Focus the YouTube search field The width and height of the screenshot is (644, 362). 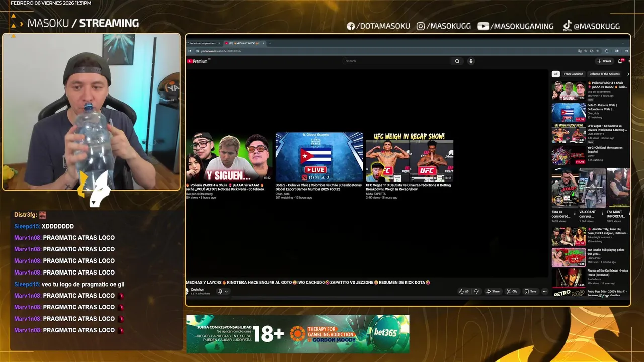(x=397, y=61)
